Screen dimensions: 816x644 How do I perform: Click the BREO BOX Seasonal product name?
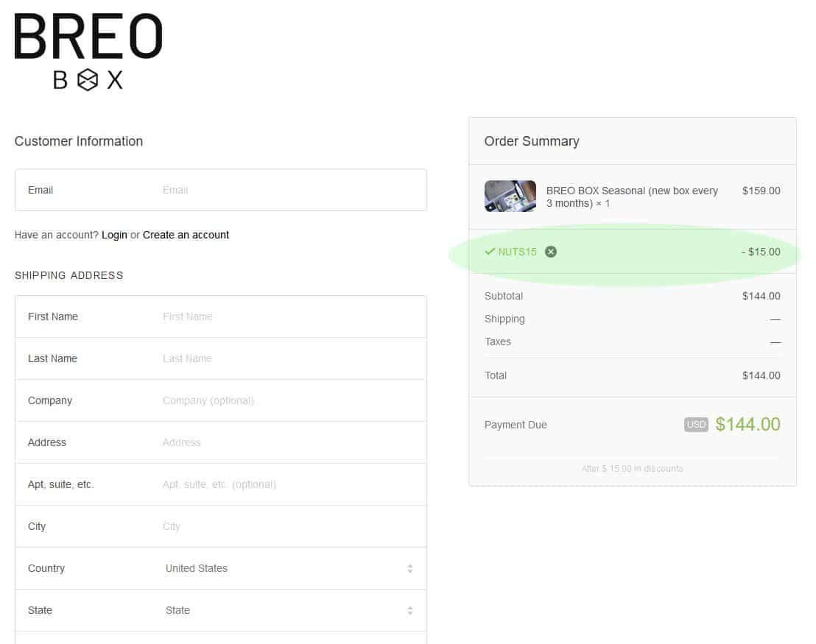[x=632, y=197]
